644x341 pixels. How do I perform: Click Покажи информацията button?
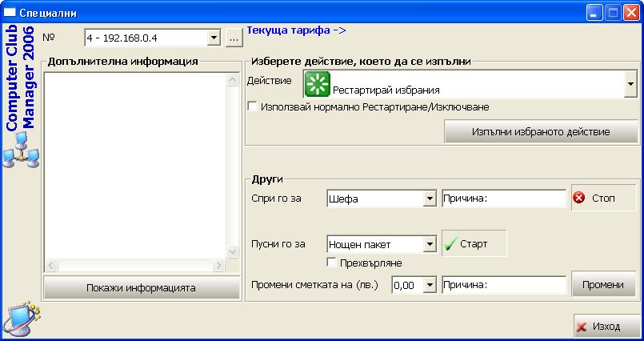(x=141, y=287)
